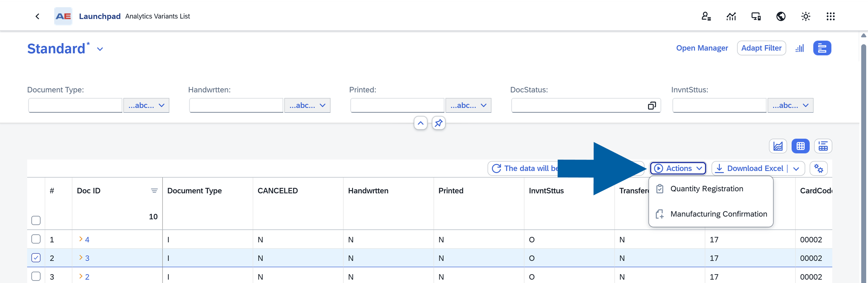Expand Doc ID 2 row

pos(81,276)
